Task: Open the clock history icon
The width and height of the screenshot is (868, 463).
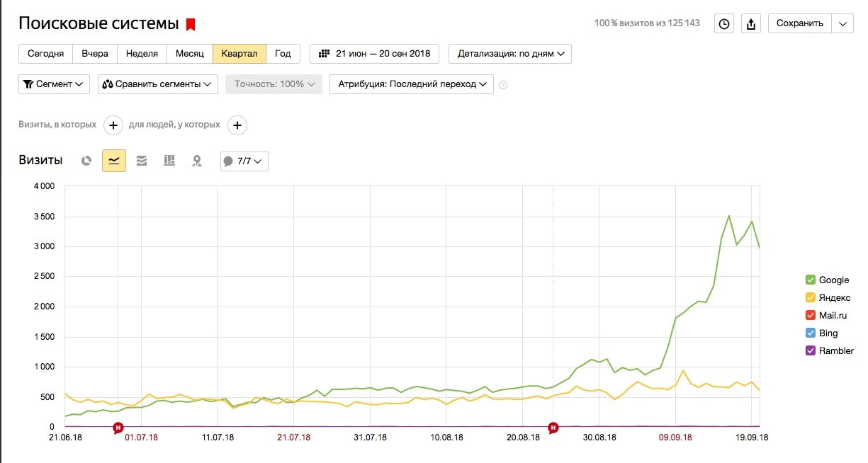Action: pos(723,23)
